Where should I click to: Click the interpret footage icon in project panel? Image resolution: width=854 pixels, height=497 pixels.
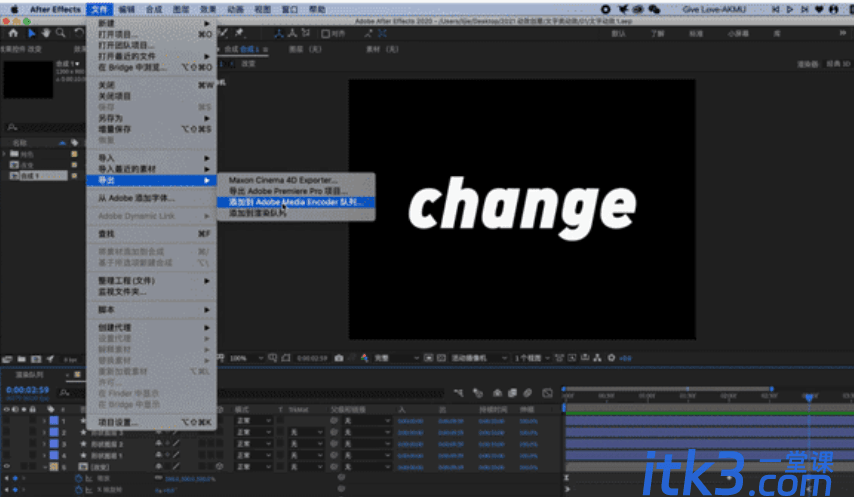point(7,359)
